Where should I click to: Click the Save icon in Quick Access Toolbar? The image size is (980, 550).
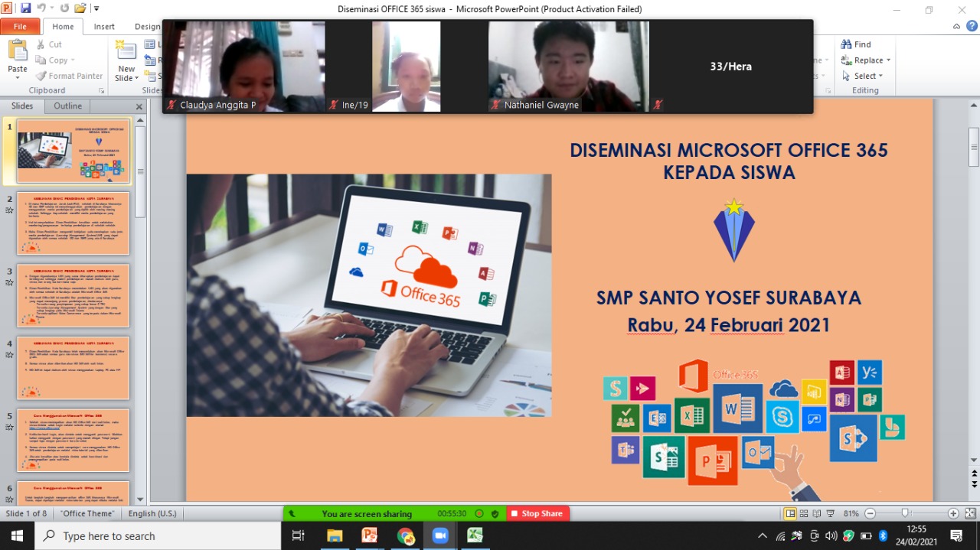[x=25, y=8]
